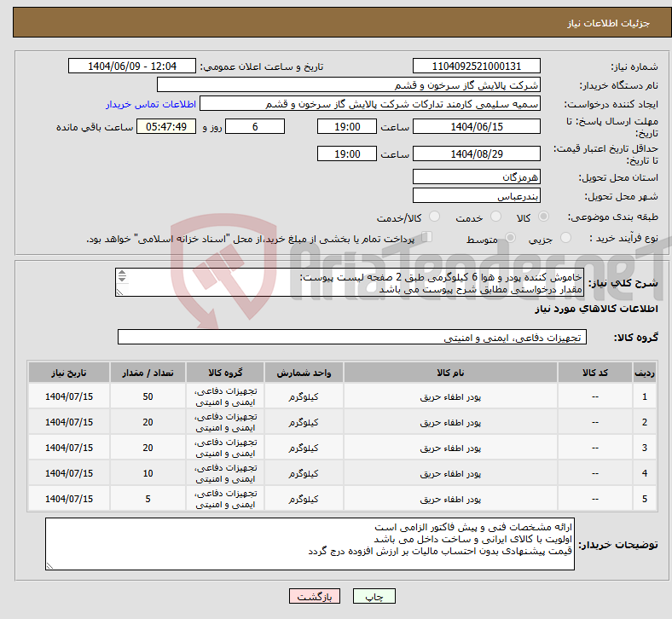Viewport: 672px width, 619px height.
Task: Click the up arrow in شرح کلی نیاز box
Action: tap(121, 274)
